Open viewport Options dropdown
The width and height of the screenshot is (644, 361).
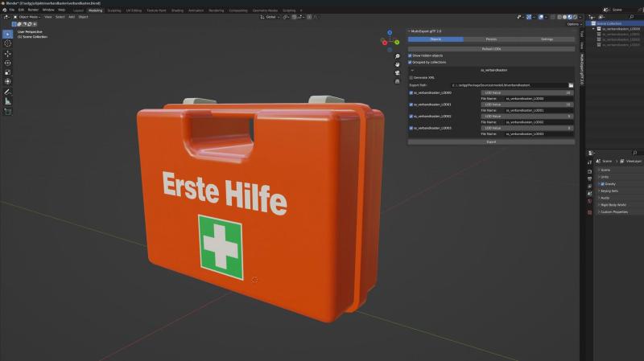tap(575, 24)
